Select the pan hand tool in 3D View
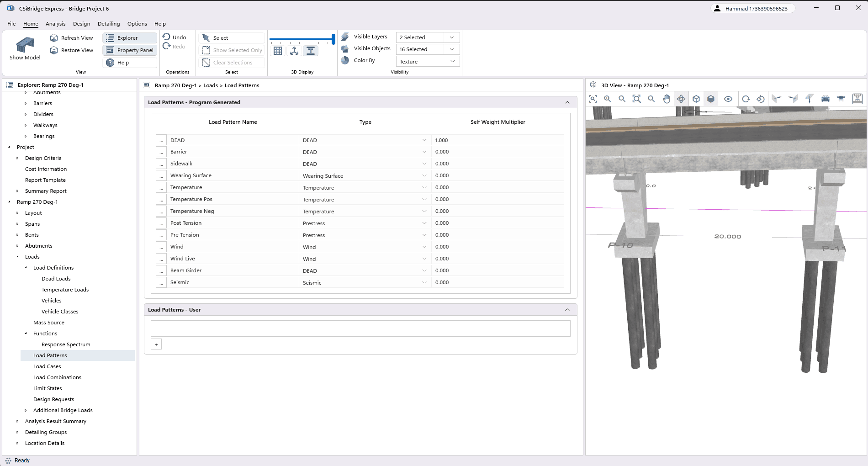Image resolution: width=868 pixels, height=466 pixels. click(x=667, y=99)
